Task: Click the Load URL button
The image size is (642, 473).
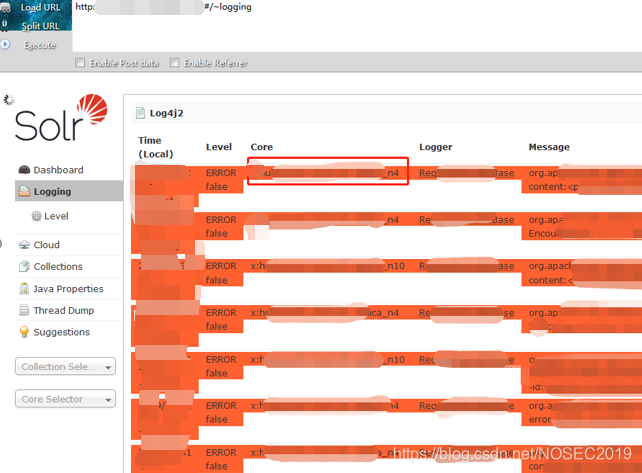Action: tap(40, 7)
